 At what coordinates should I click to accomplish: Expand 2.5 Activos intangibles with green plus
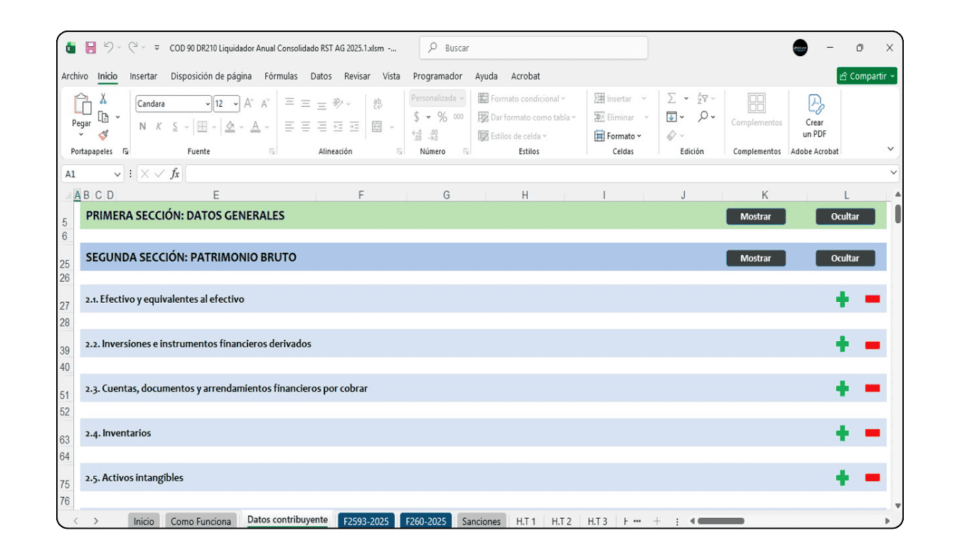pyautogui.click(x=842, y=478)
